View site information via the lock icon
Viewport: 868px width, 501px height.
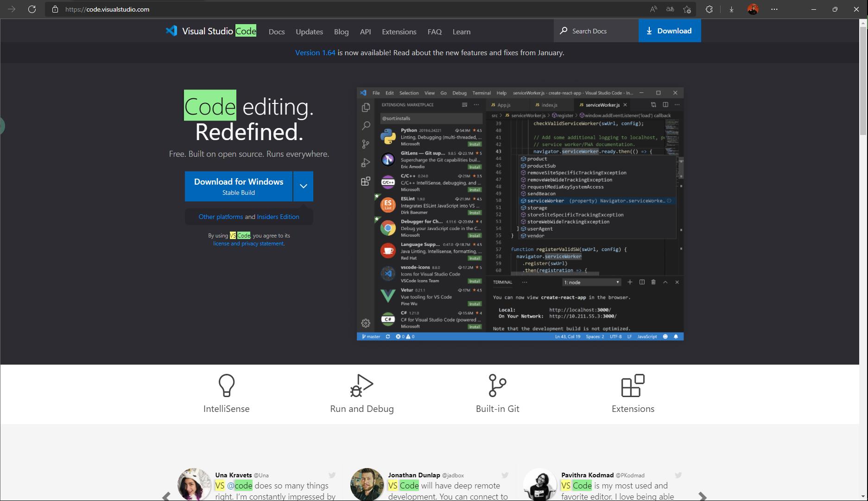pyautogui.click(x=55, y=9)
